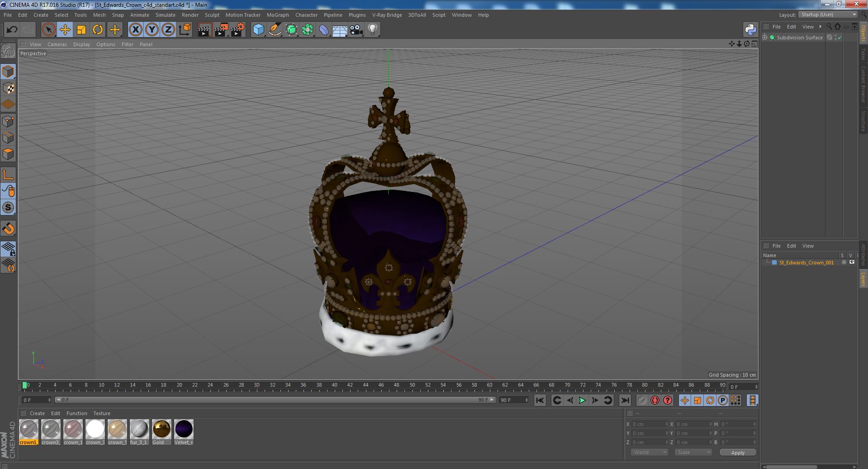Open viewport Display menu

81,44
